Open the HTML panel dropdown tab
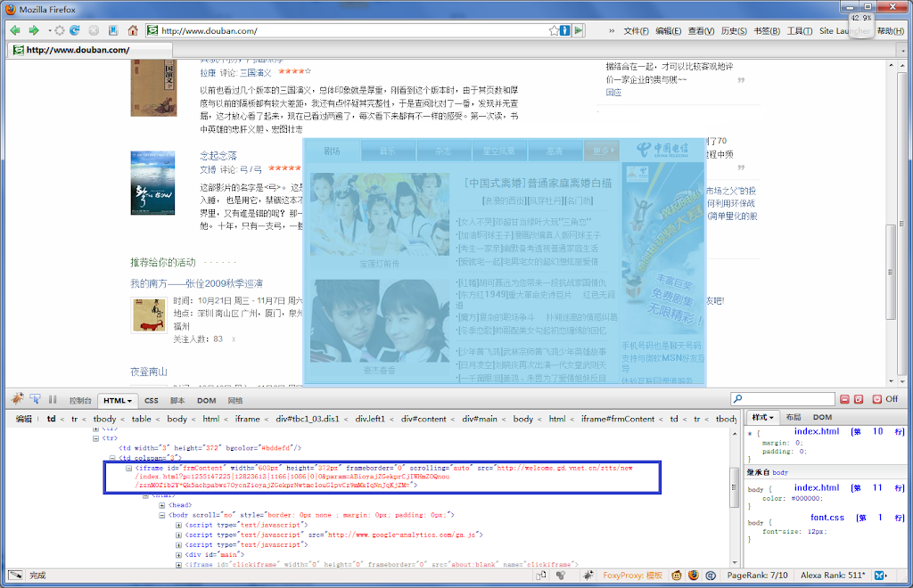 click(x=117, y=400)
